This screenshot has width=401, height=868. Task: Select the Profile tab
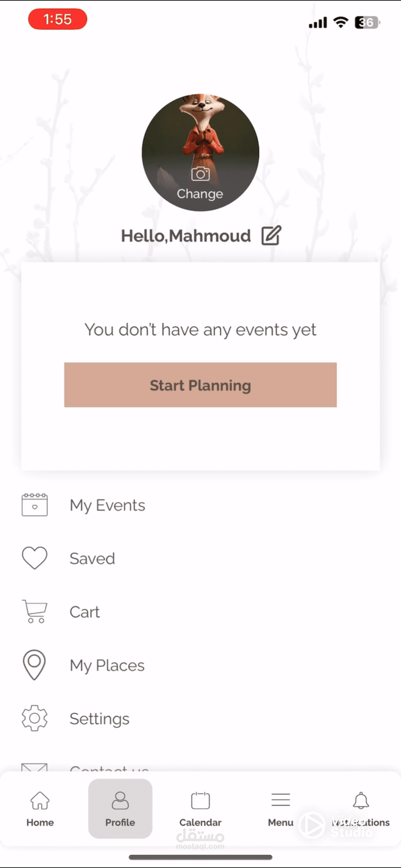120,809
